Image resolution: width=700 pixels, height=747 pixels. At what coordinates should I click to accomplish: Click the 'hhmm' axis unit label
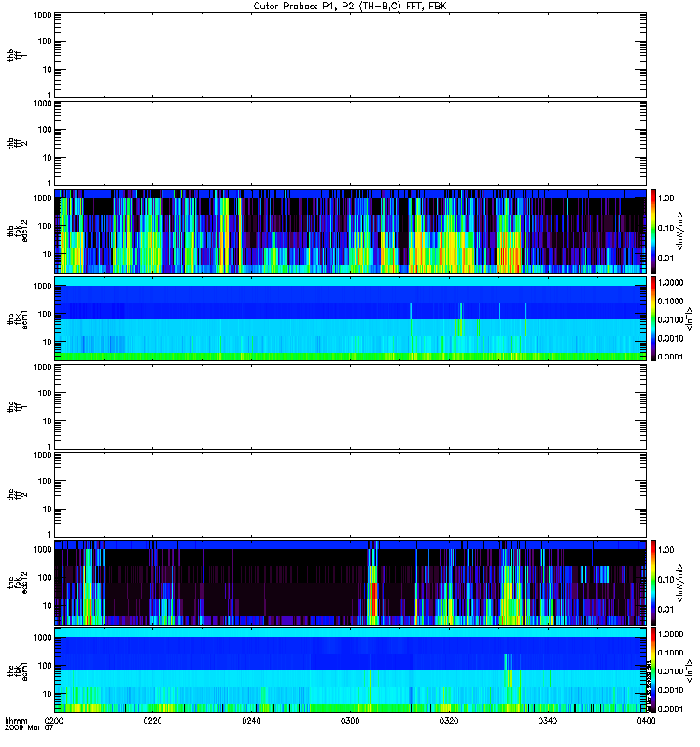click(16, 721)
